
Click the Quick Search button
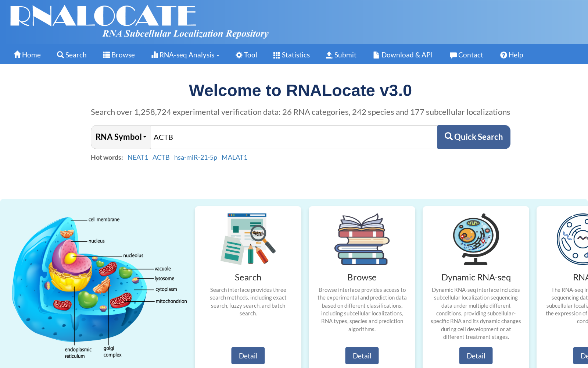474,137
